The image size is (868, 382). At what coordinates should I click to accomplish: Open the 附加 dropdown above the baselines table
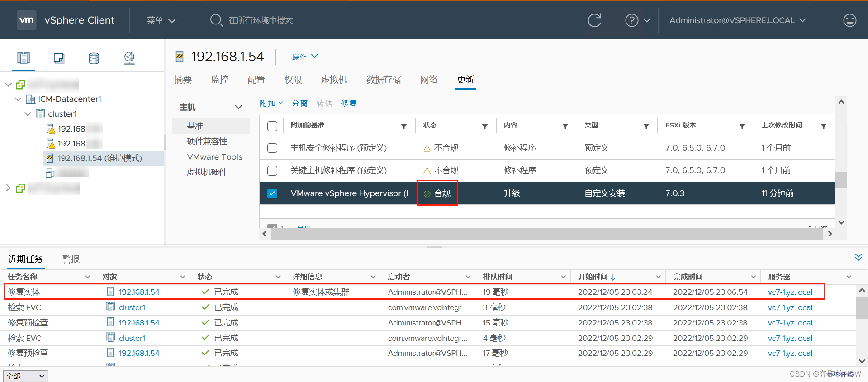click(x=271, y=104)
